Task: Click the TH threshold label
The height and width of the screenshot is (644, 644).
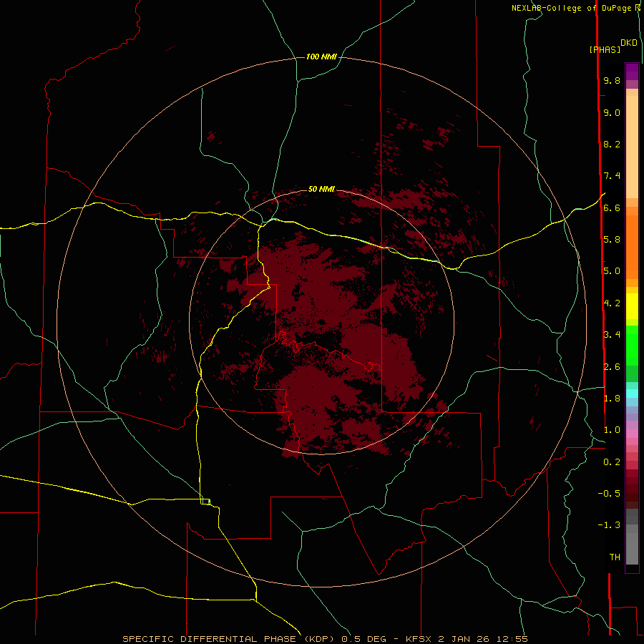Action: coord(615,557)
